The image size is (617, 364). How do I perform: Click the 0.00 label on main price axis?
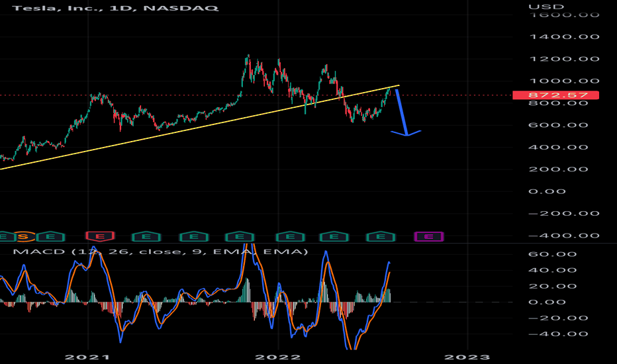click(x=547, y=191)
